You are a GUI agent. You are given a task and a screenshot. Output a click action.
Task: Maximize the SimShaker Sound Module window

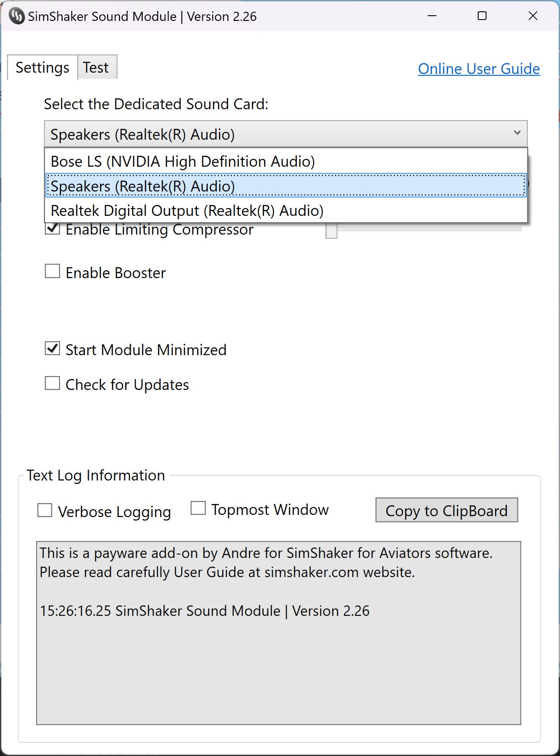pos(482,16)
